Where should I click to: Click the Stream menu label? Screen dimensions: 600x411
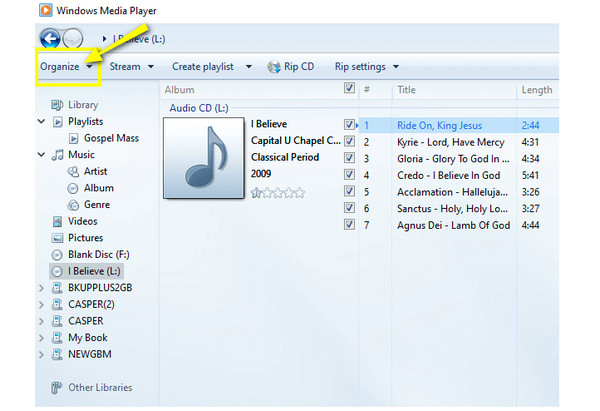click(125, 67)
